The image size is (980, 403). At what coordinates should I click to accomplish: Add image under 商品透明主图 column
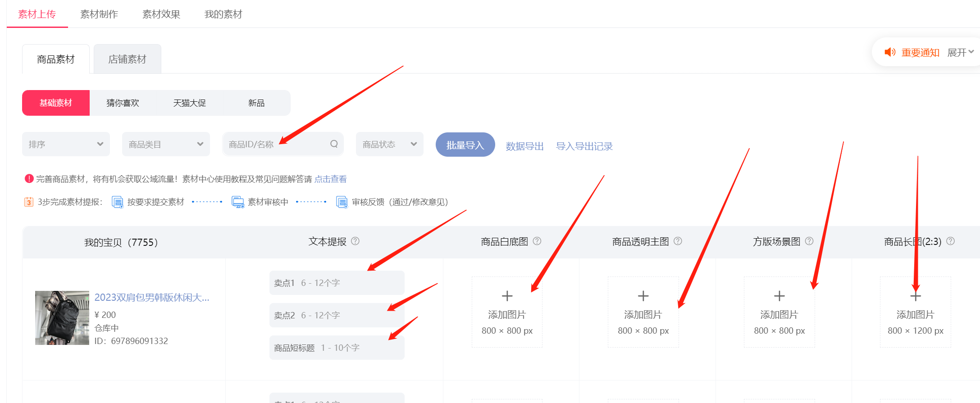643,312
